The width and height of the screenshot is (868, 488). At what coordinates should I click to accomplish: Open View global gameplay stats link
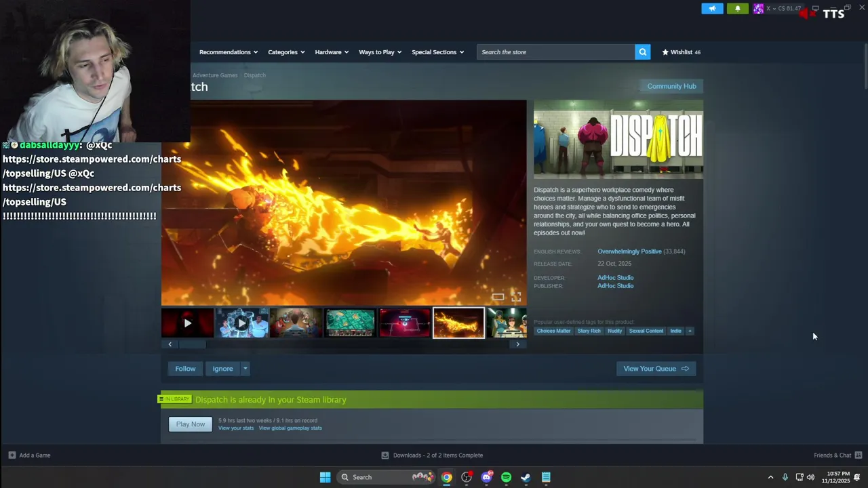coord(290,428)
